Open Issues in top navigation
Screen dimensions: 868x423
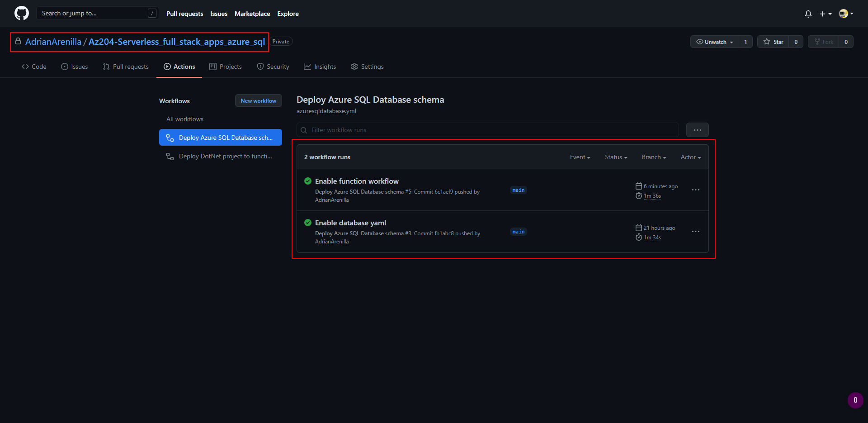tap(219, 14)
